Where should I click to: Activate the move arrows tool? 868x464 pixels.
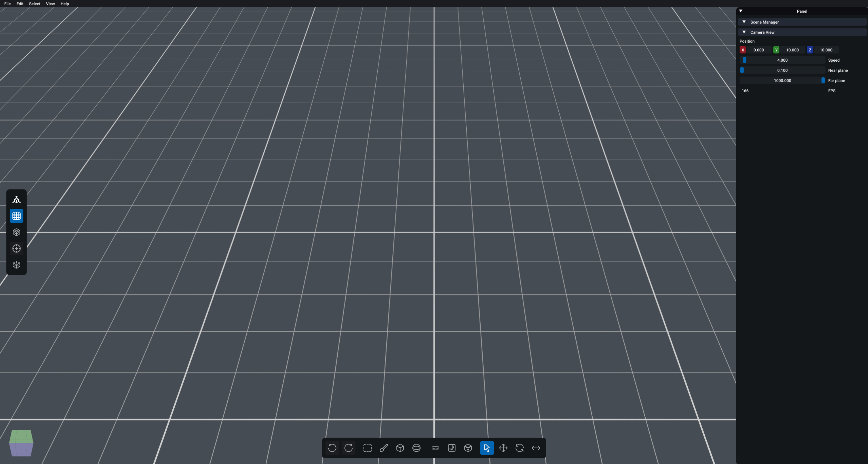pyautogui.click(x=503, y=448)
